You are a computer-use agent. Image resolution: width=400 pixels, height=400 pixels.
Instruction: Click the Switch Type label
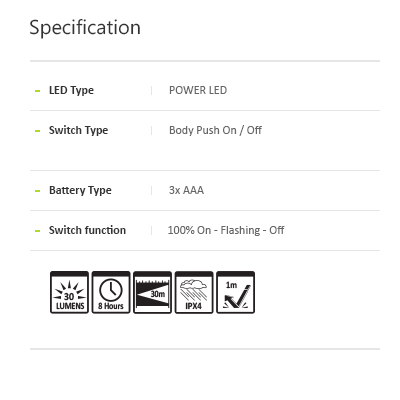[78, 130]
